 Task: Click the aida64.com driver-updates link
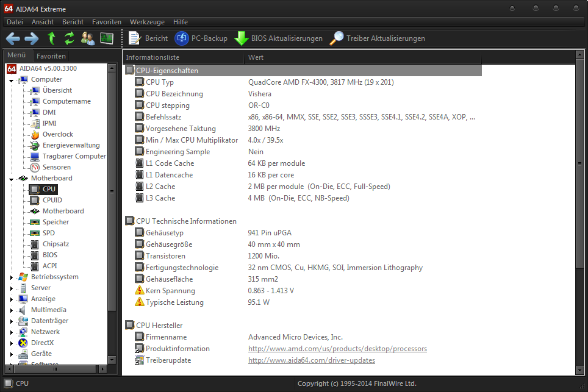[312, 360]
